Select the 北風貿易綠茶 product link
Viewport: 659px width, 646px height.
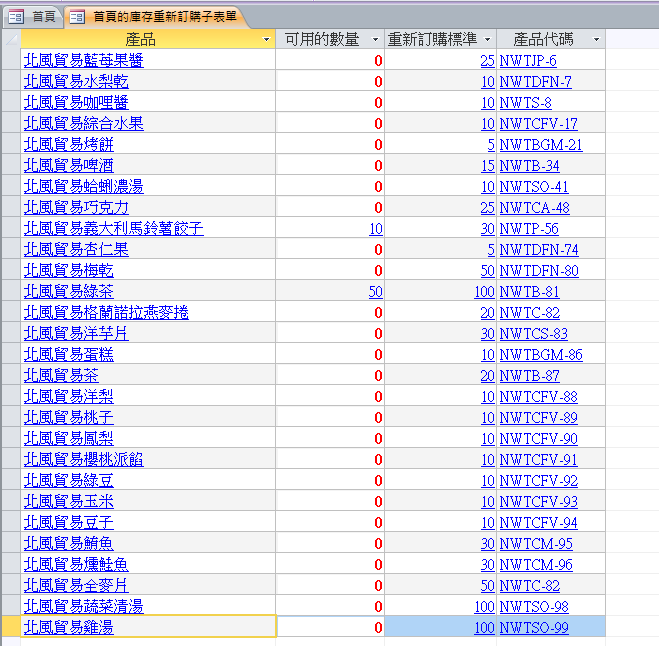69,292
